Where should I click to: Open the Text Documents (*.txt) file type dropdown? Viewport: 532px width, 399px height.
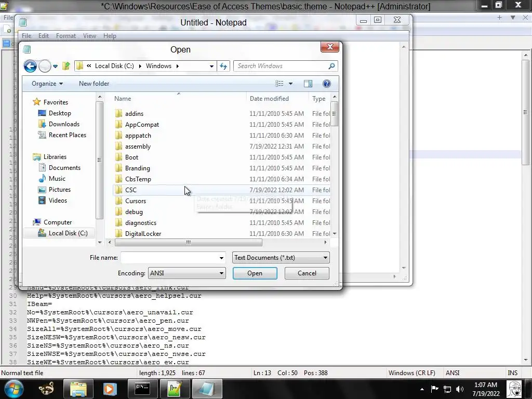pyautogui.click(x=281, y=258)
